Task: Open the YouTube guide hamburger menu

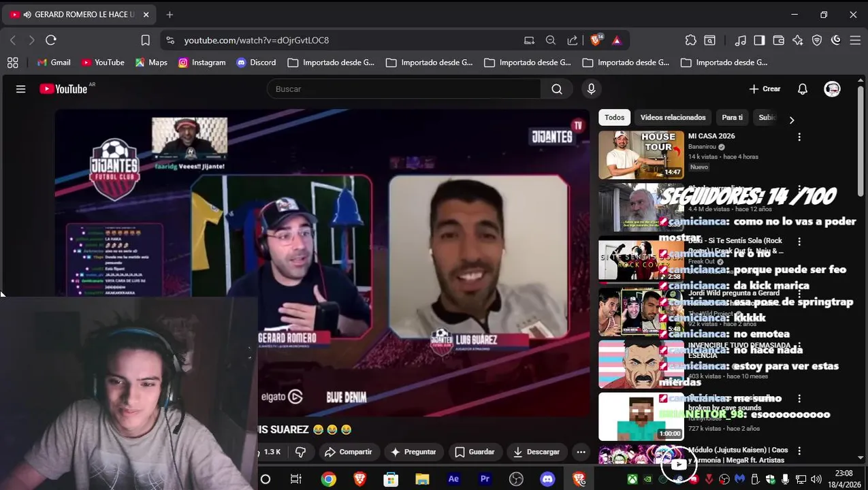Action: 20,89
